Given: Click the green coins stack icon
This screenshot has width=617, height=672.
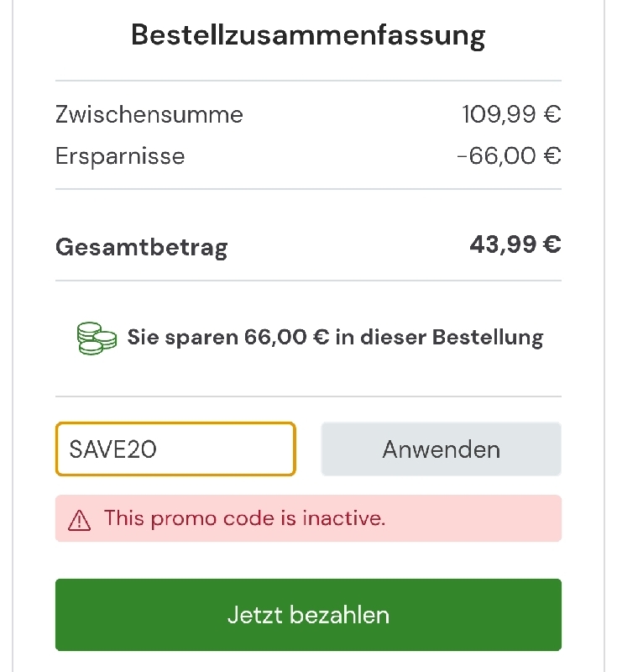Looking at the screenshot, I should (97, 338).
